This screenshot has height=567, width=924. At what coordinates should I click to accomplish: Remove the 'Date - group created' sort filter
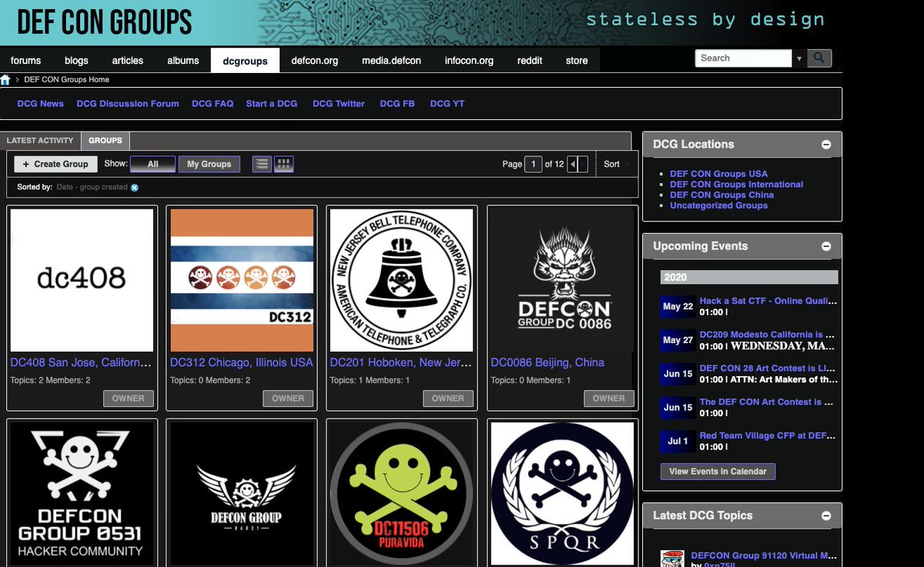pyautogui.click(x=135, y=187)
